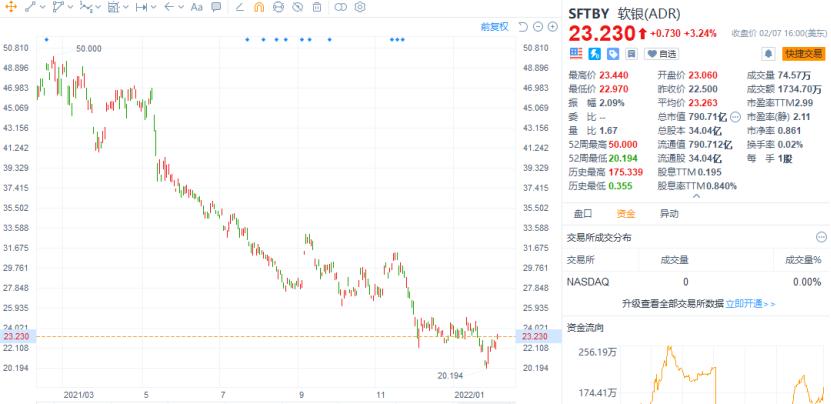Select the crosshair move cursor tool
Image resolution: width=831 pixels, height=404 pixels.
coord(11,7)
